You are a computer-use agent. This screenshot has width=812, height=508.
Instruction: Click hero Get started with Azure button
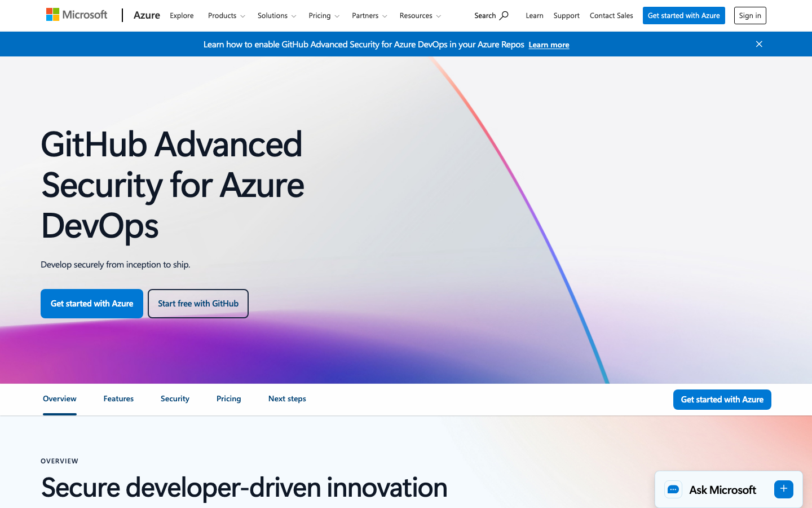92,304
